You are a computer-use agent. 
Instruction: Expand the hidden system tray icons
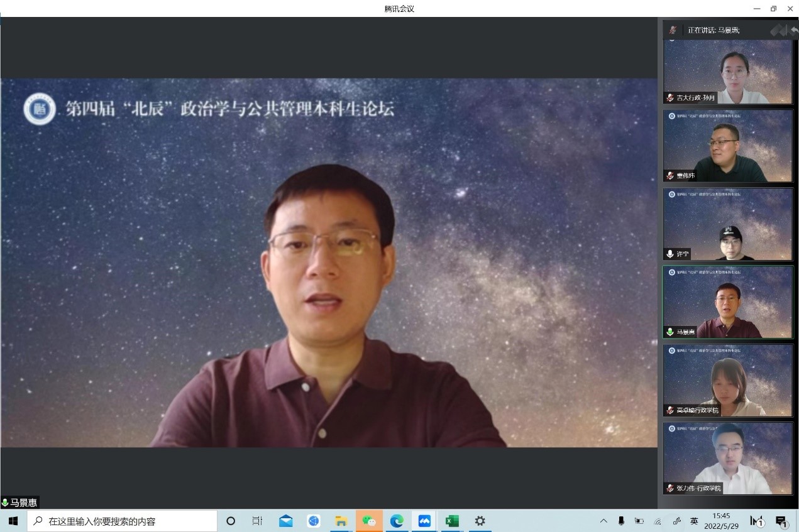click(x=603, y=521)
